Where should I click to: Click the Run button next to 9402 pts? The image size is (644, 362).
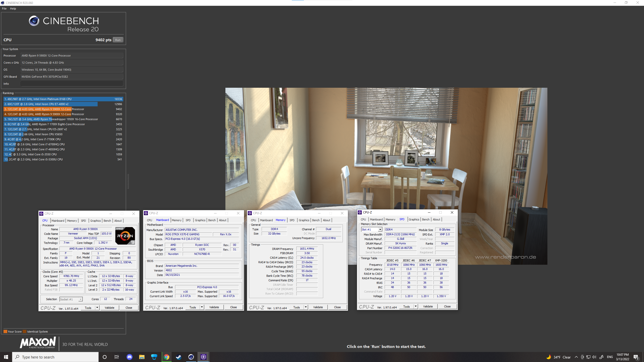118,40
